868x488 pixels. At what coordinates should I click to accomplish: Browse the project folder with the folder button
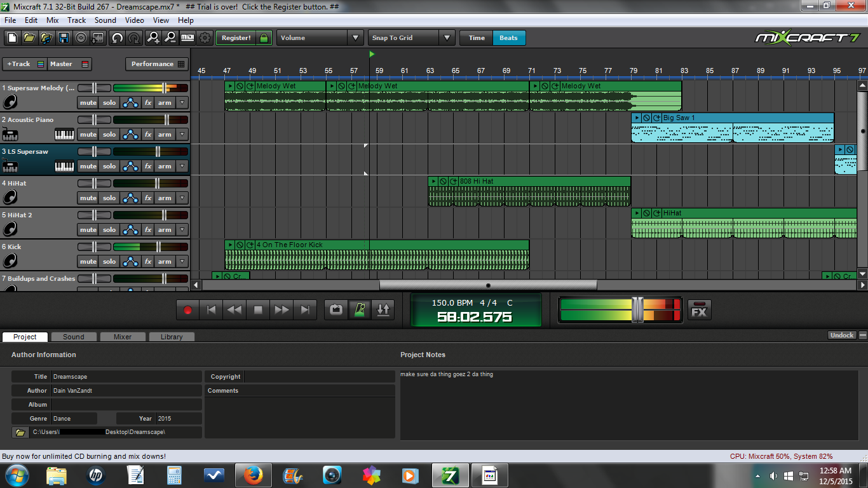(x=20, y=432)
